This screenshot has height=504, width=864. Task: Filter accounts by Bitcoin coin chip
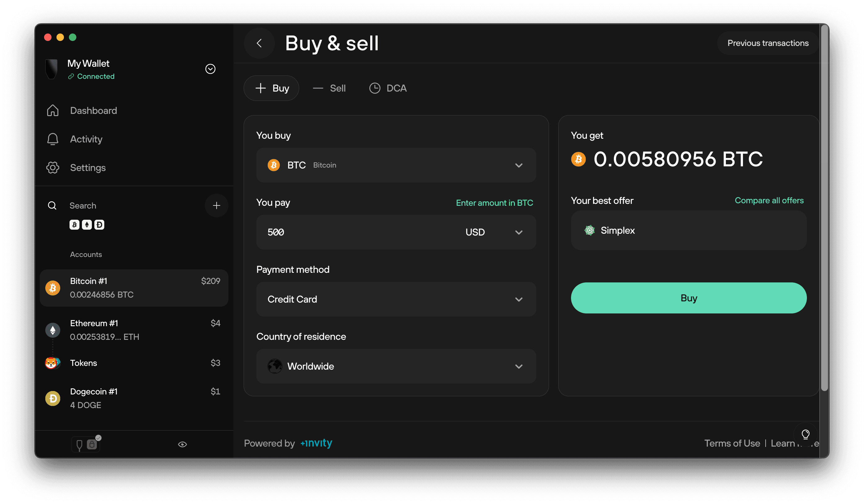coord(74,225)
